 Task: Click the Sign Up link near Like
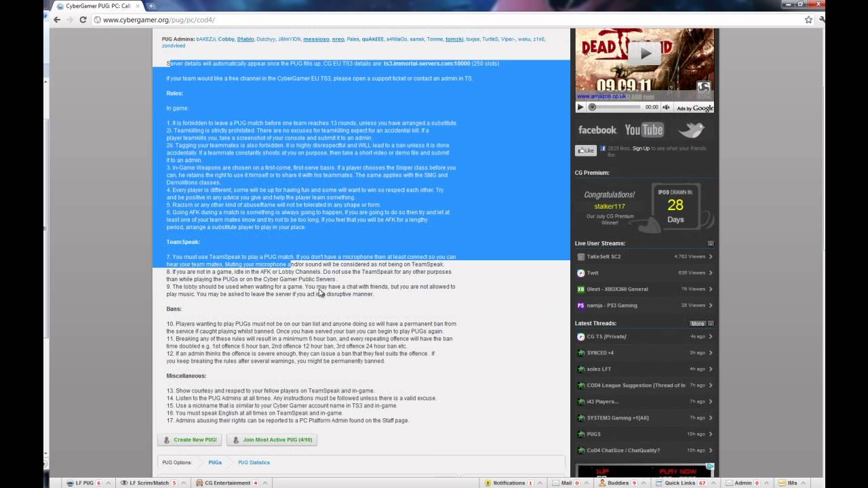(641, 148)
